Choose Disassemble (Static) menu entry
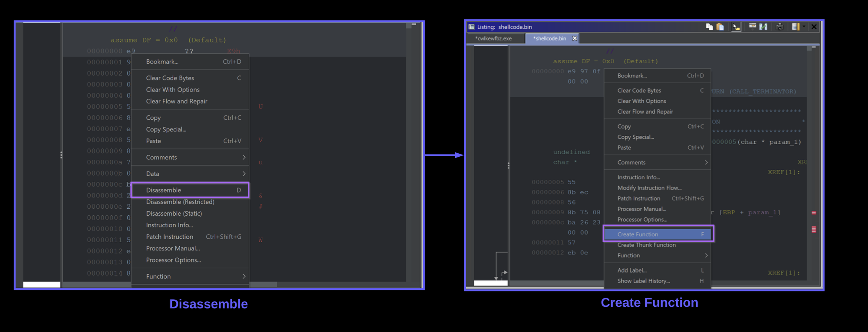The height and width of the screenshot is (332, 868). [190, 214]
